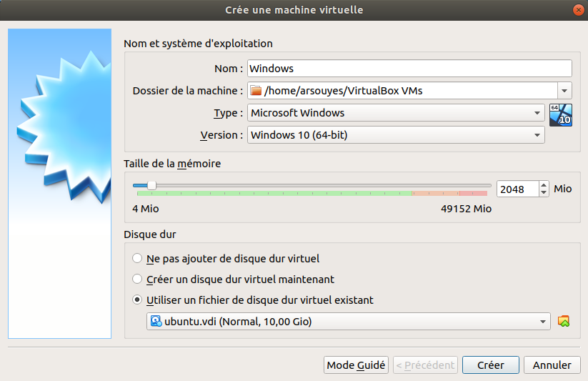Viewport: 588px width, 381px height.
Task: Click the folder icon to browse for a disk file
Action: [564, 322]
